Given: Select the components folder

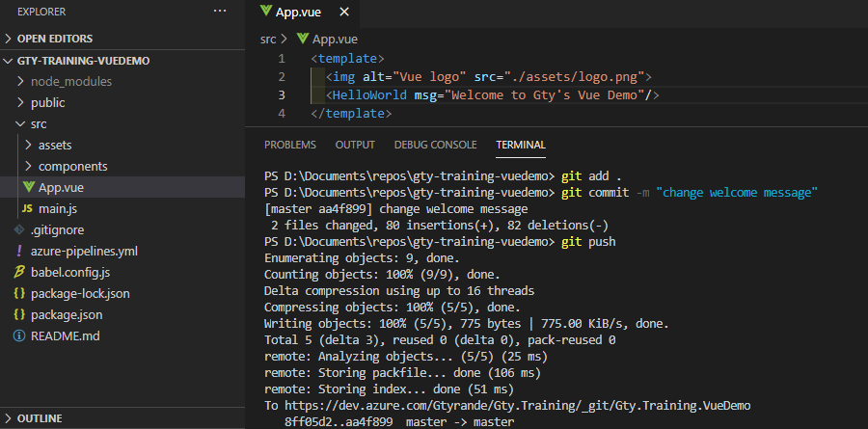Looking at the screenshot, I should click(72, 166).
